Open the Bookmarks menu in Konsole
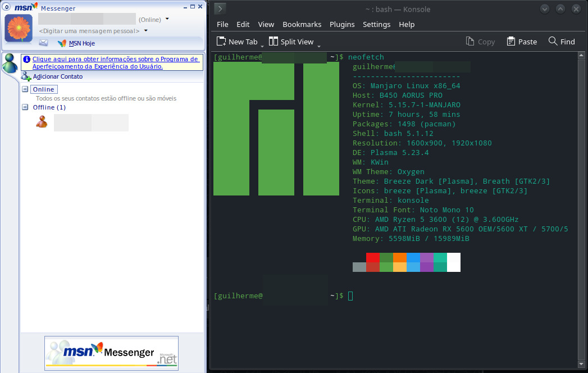This screenshot has width=588, height=373. 302,24
